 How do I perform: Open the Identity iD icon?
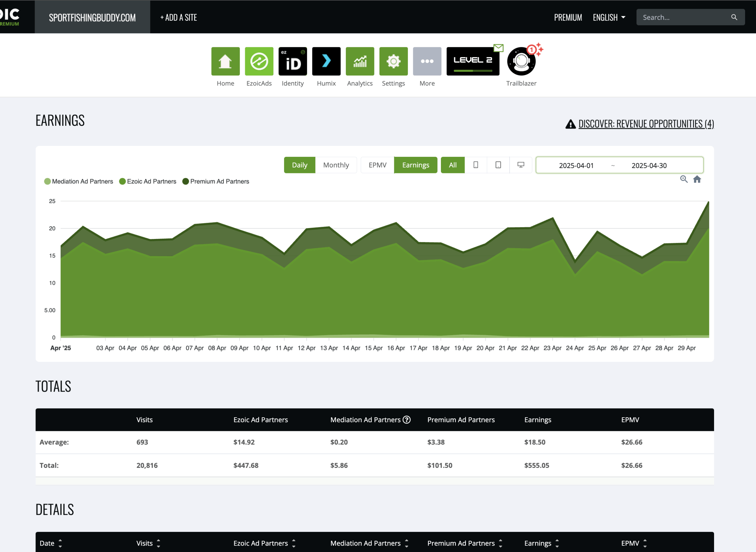point(293,61)
